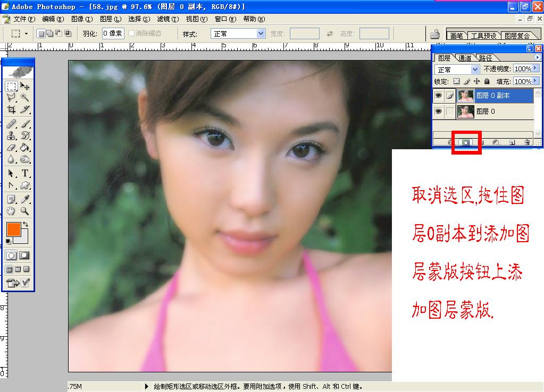Select the Hand tool
This screenshot has height=392, width=544.
pyautogui.click(x=12, y=211)
